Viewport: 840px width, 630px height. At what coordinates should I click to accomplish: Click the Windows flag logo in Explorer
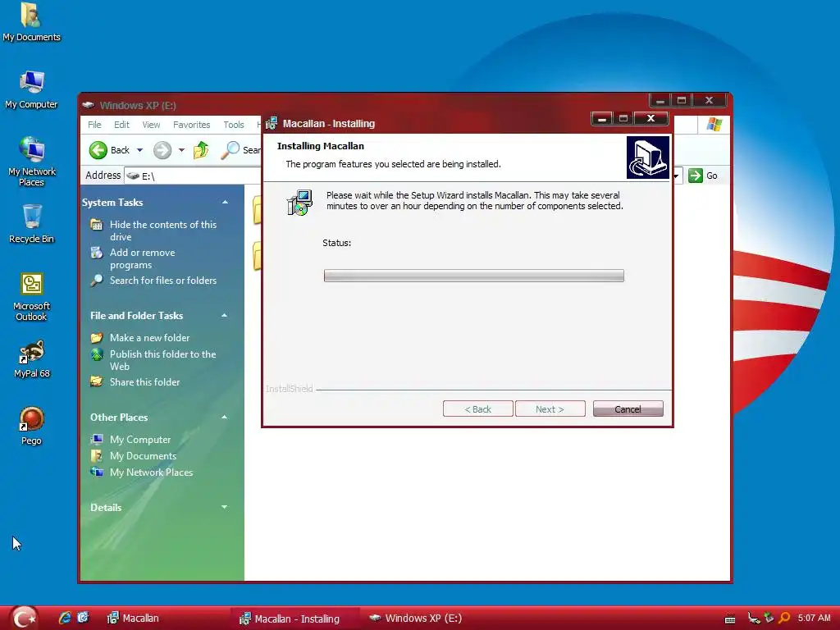point(714,125)
